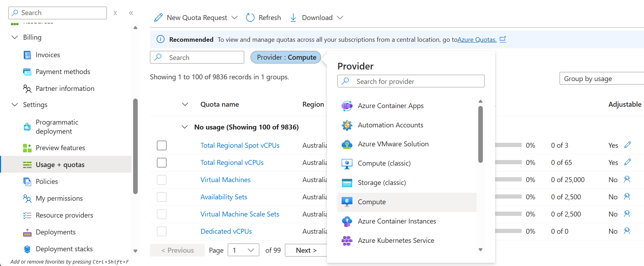Click the Compute (classic) monitor icon
644x266 pixels.
(x=347, y=164)
